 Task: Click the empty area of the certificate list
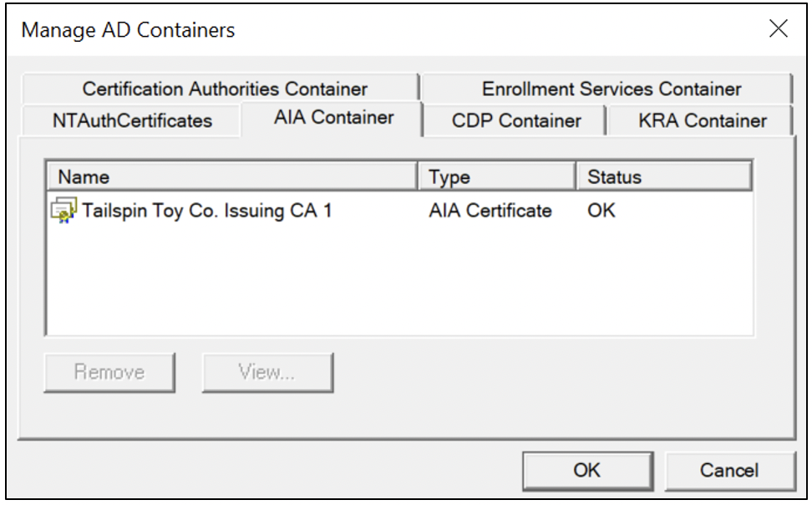399,280
